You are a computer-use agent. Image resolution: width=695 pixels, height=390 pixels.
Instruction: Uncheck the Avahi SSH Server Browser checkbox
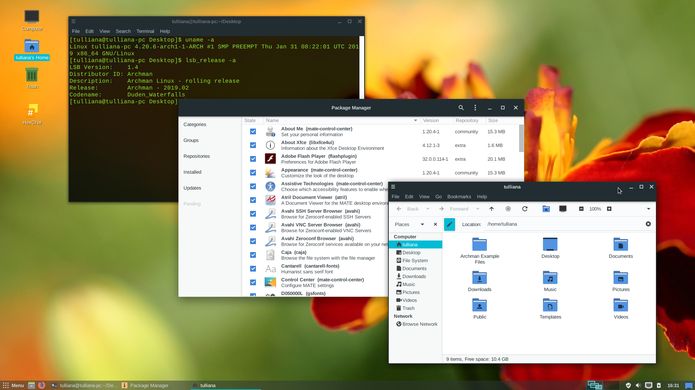[253, 214]
